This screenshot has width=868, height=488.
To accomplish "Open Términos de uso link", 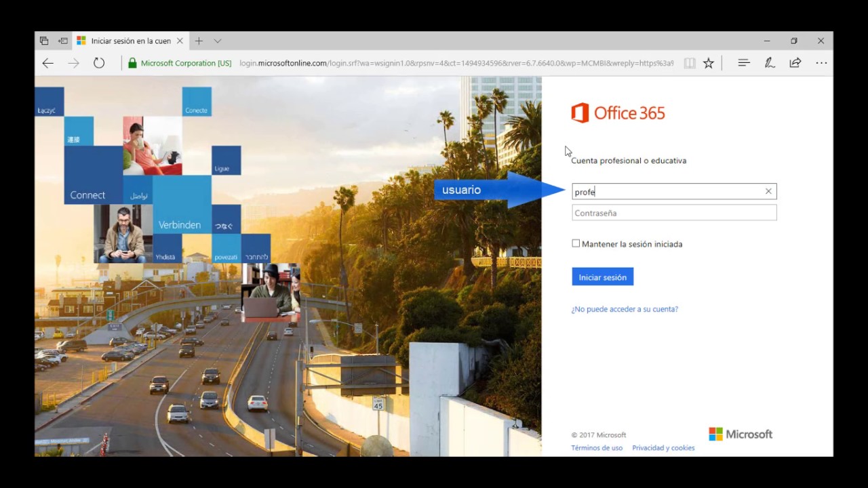I will click(x=597, y=448).
